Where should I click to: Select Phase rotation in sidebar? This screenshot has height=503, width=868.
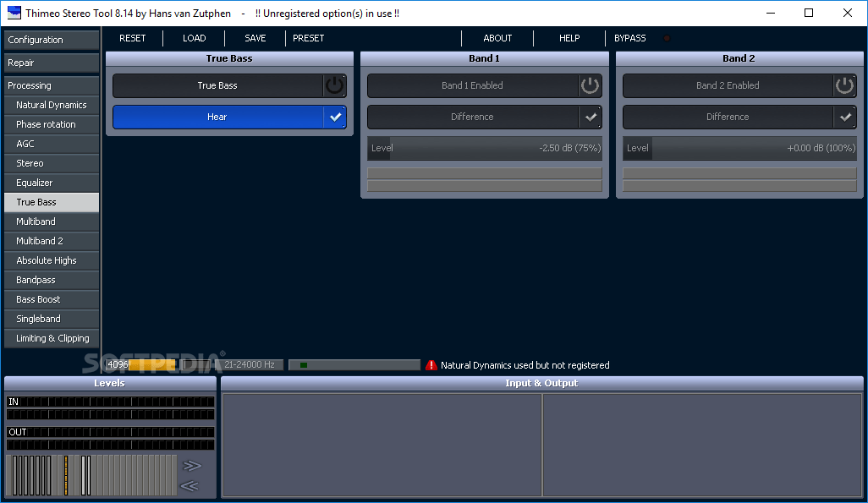point(52,124)
